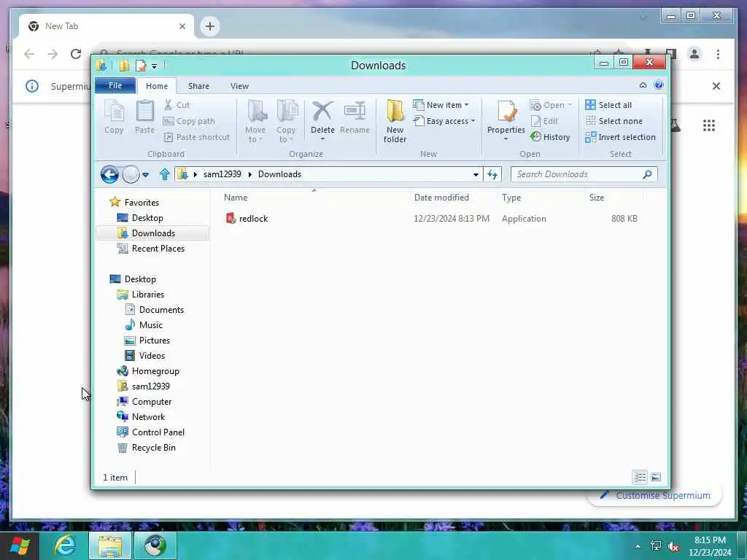Open Control Panel from sidebar
747x560 pixels.
click(158, 432)
